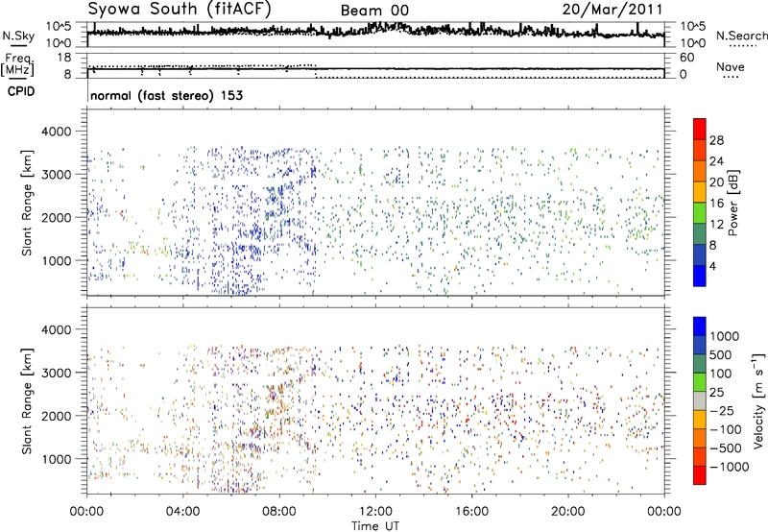
Task: Click the '08:00' time axis tick label
Action: [x=279, y=512]
